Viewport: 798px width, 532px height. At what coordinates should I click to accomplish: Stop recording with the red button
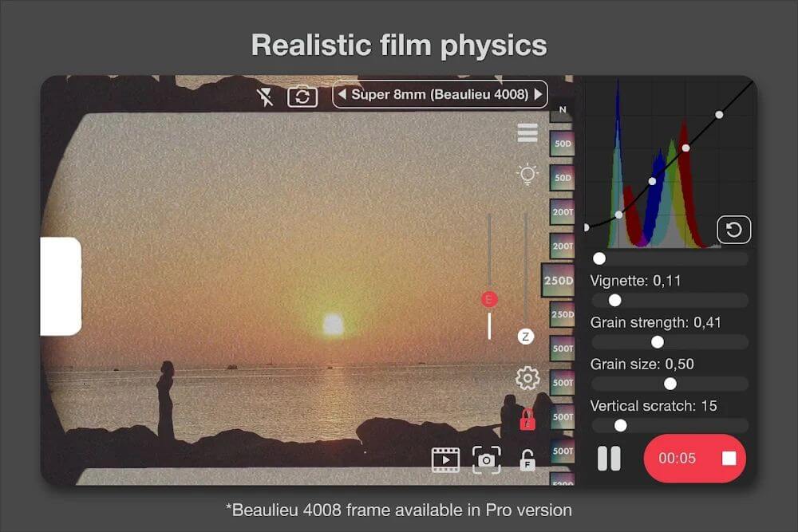click(695, 459)
